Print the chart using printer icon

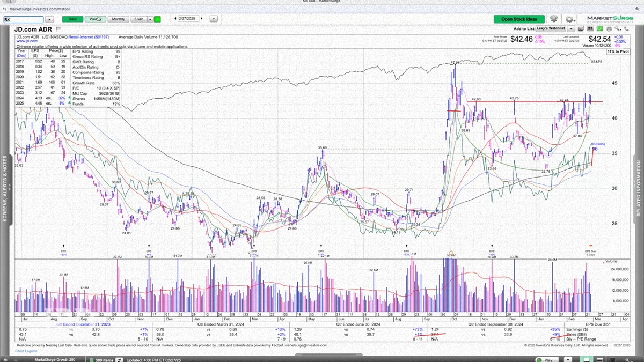(x=609, y=28)
